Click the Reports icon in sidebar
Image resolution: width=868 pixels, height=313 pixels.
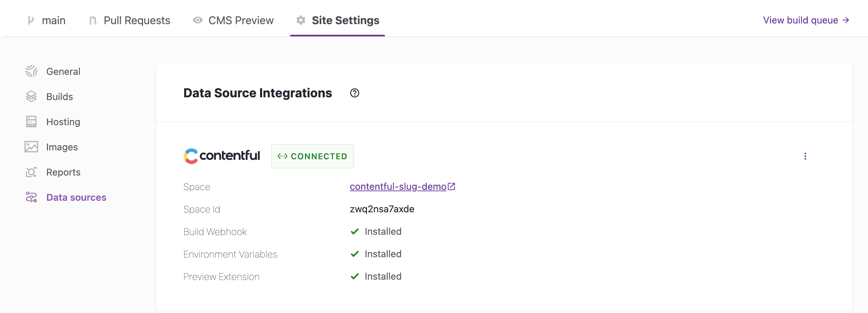pyautogui.click(x=31, y=172)
